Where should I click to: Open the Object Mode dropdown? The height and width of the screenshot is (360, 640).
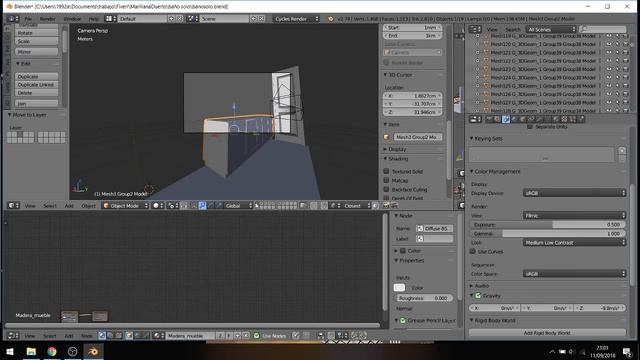point(125,205)
